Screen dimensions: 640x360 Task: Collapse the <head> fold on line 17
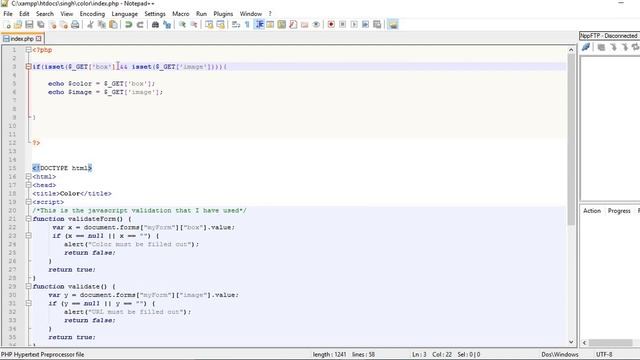pyautogui.click(x=28, y=185)
